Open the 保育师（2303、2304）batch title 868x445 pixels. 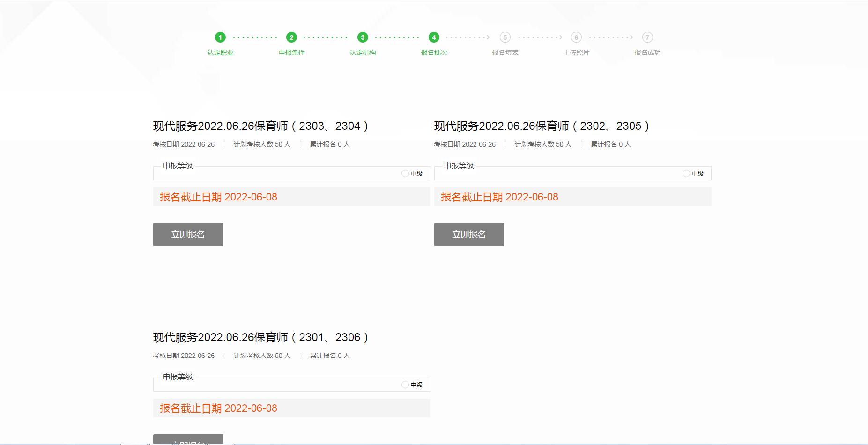click(261, 126)
